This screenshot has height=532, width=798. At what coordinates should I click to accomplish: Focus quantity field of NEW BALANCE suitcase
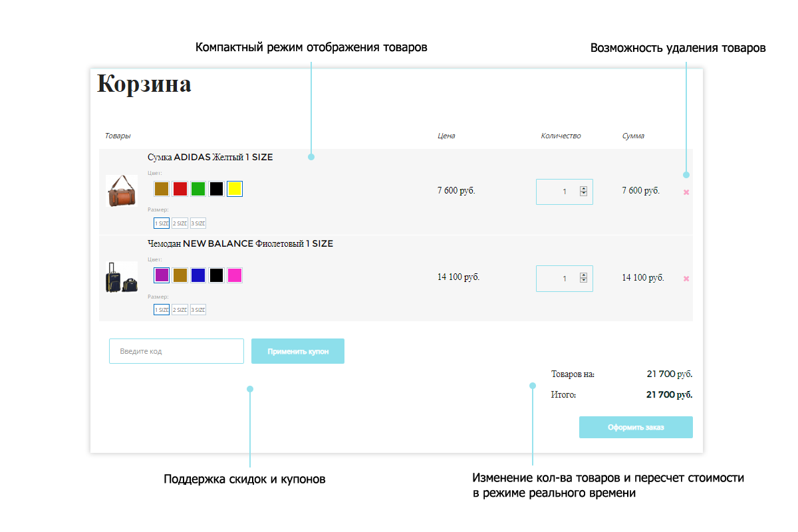tap(564, 278)
